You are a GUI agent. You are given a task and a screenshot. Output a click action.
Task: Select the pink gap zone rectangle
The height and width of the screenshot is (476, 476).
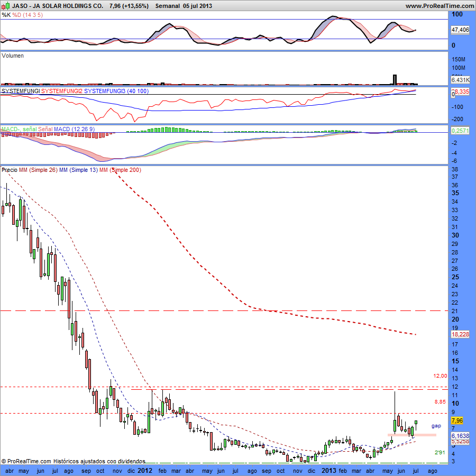[x=412, y=435]
